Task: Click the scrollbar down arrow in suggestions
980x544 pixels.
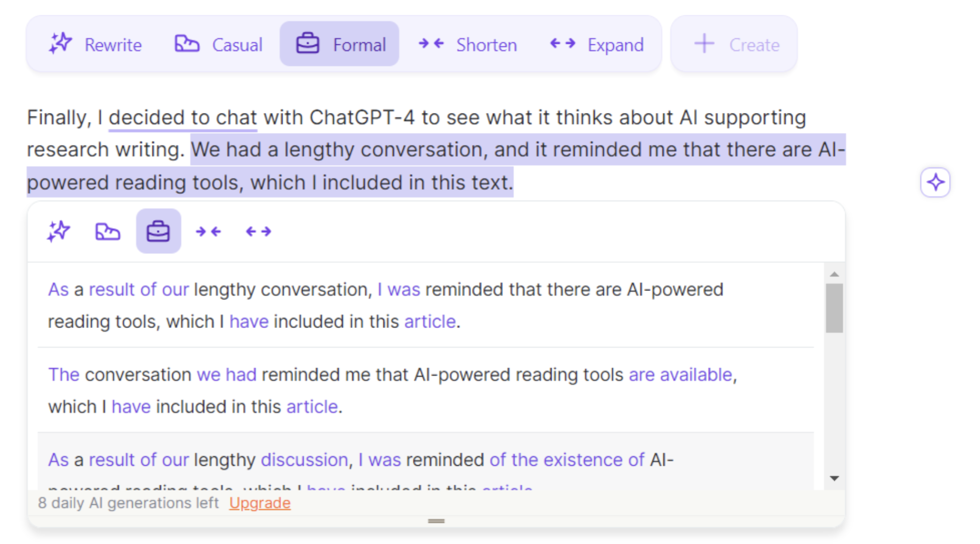Action: tap(835, 479)
